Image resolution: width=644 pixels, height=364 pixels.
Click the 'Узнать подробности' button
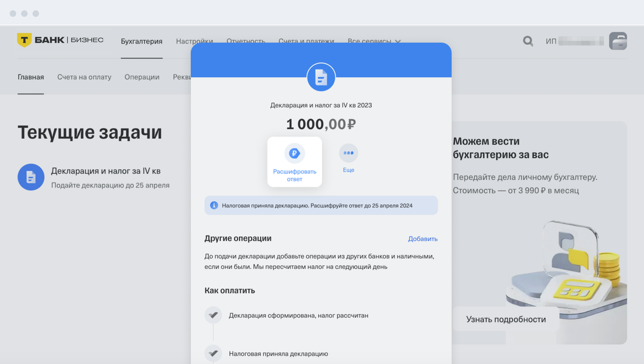[506, 319]
